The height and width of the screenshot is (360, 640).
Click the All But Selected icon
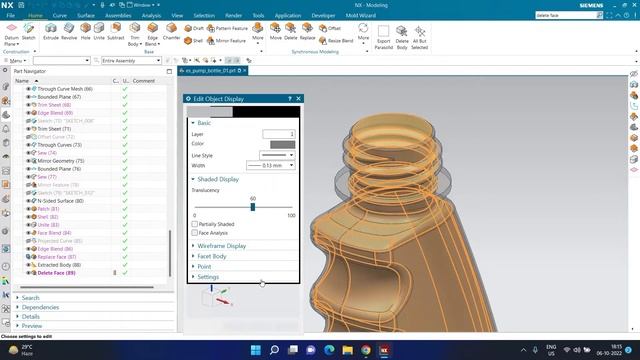coord(420,37)
